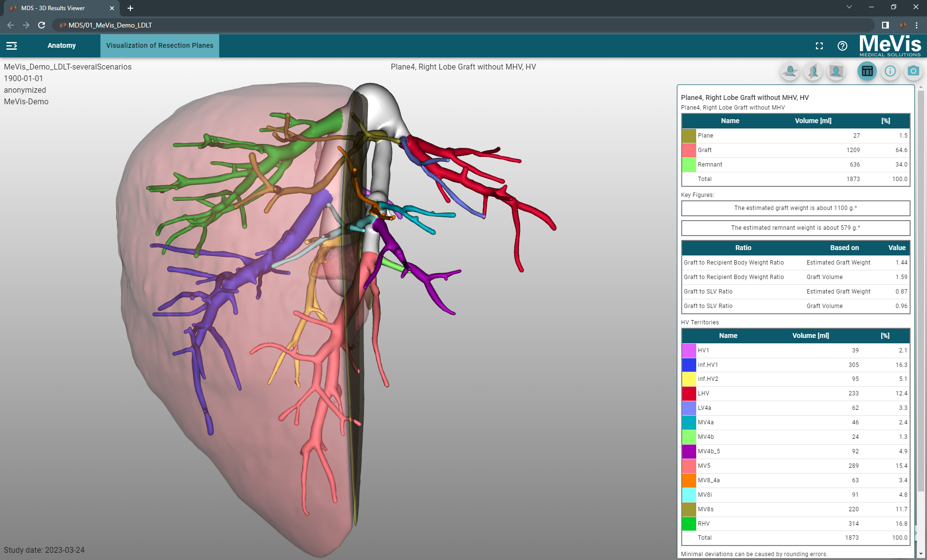927x560 pixels.
Task: Click inf.HV1 volume value 305
Action: (854, 365)
